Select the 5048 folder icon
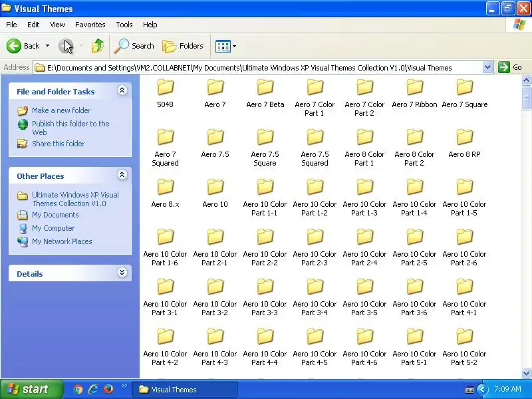 pyautogui.click(x=165, y=87)
